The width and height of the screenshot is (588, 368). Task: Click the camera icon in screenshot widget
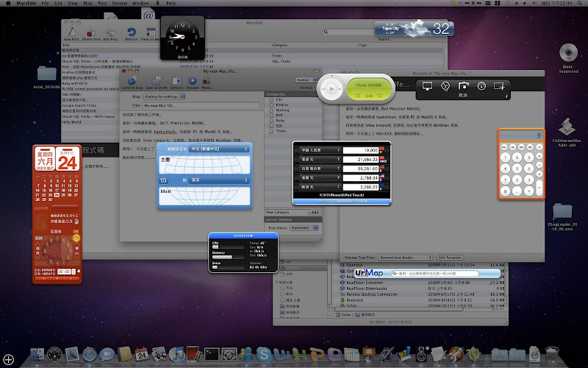pyautogui.click(x=464, y=85)
